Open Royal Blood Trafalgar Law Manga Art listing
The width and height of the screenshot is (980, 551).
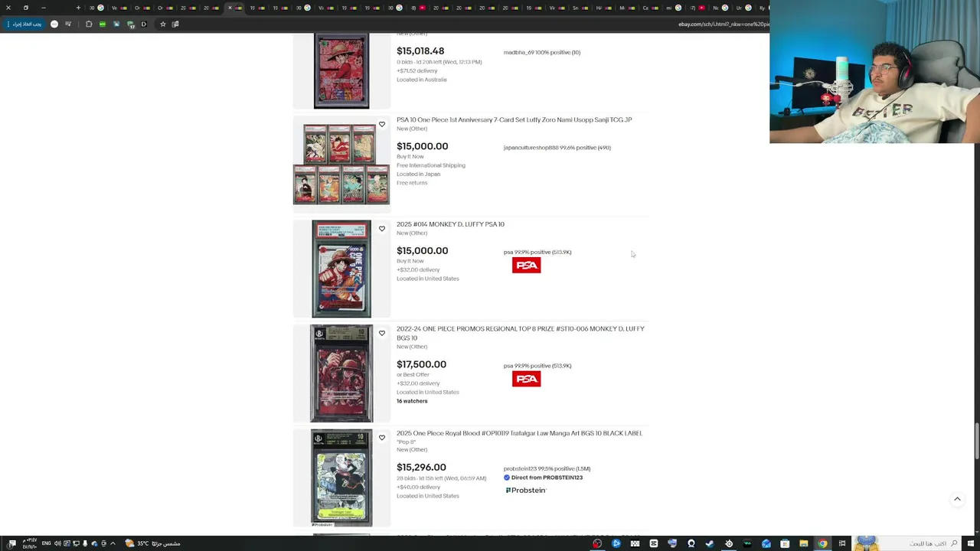(x=519, y=433)
